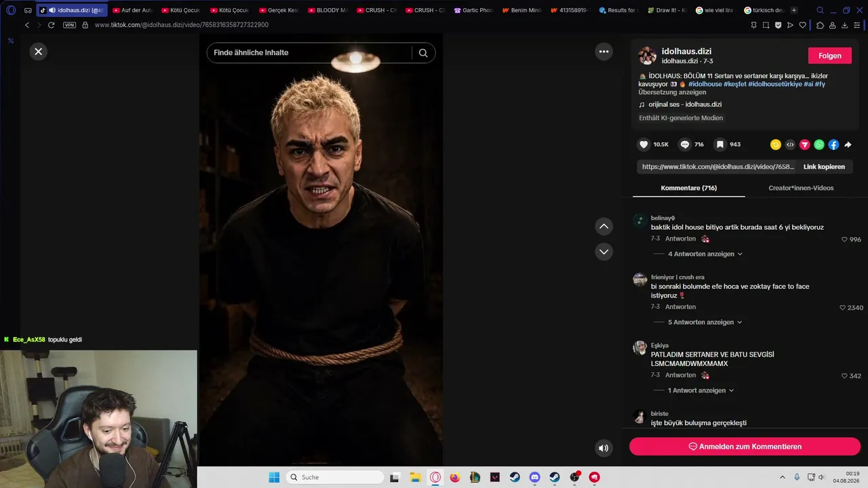
Task: Switch to the BLOODY MA YouTube tab
Action: (x=328, y=10)
